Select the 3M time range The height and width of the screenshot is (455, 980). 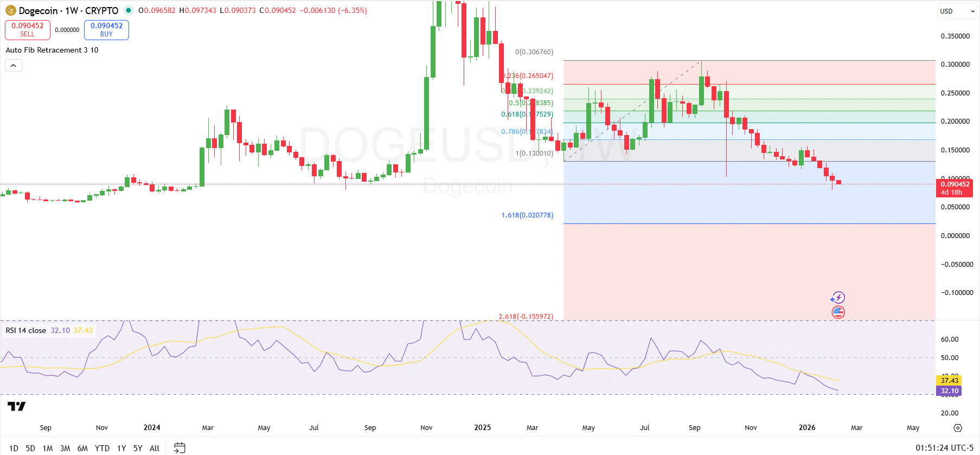(x=65, y=448)
